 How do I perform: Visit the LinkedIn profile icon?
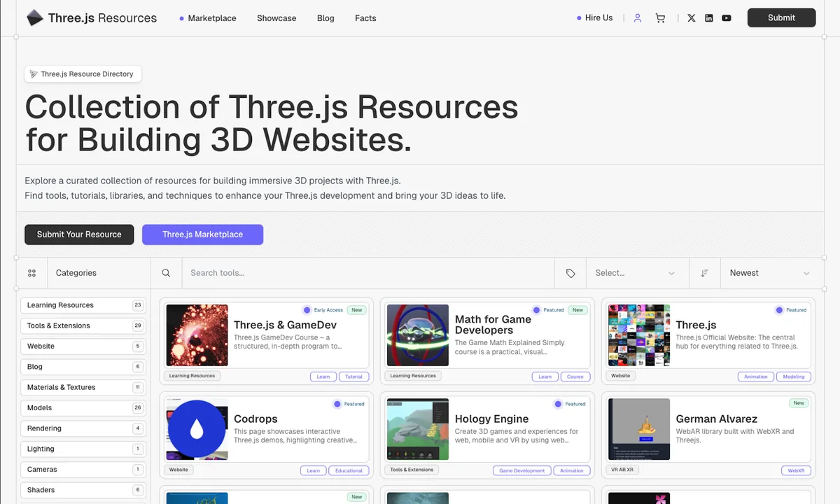(709, 18)
